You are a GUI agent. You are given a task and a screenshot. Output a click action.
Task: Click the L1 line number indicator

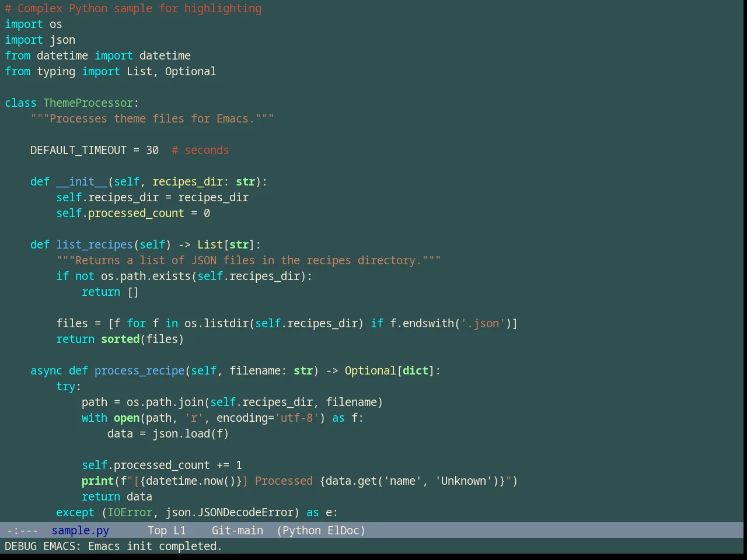[x=179, y=530]
